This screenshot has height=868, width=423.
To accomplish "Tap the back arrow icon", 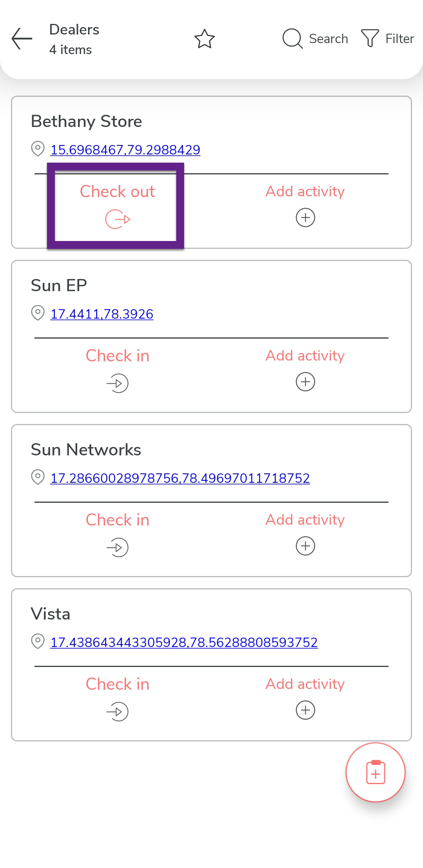I will point(22,39).
